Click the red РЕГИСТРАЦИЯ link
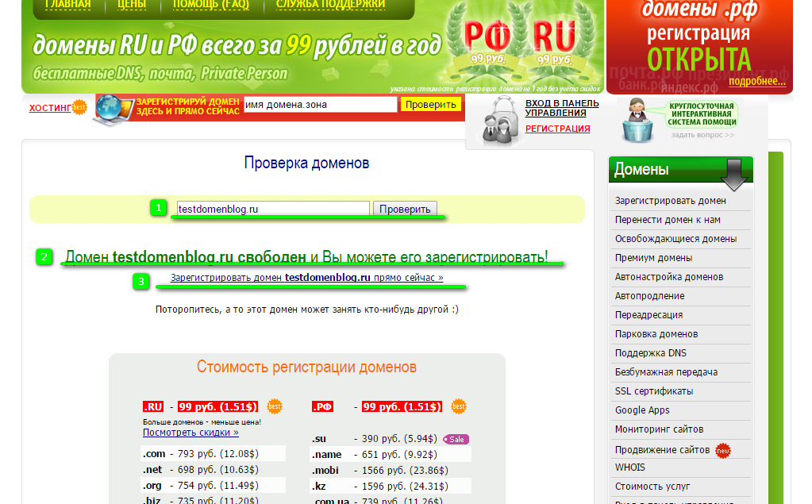Image resolution: width=812 pixels, height=504 pixels. 557,129
